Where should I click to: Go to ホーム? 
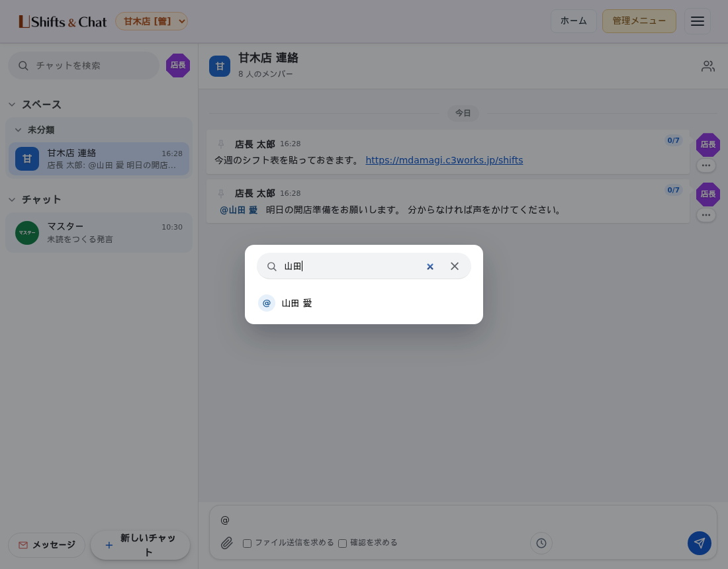(573, 21)
